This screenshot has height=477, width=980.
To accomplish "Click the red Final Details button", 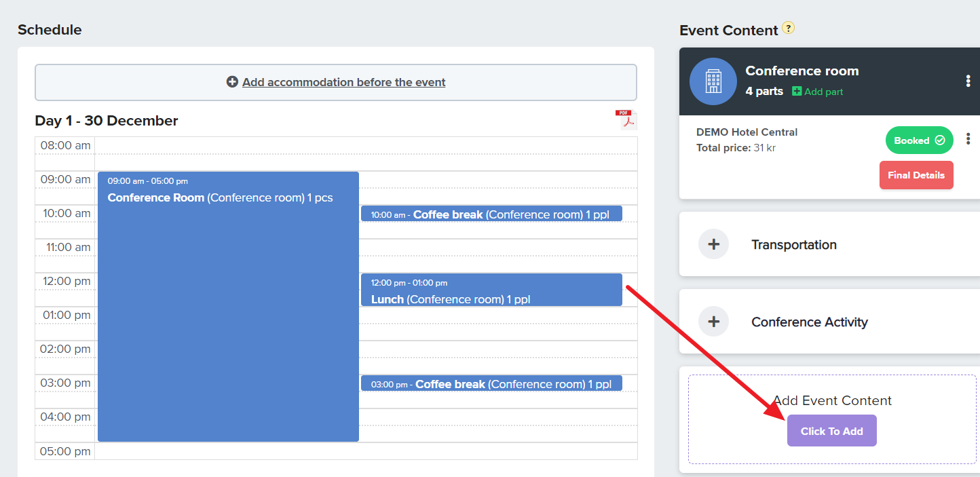I will coord(916,175).
